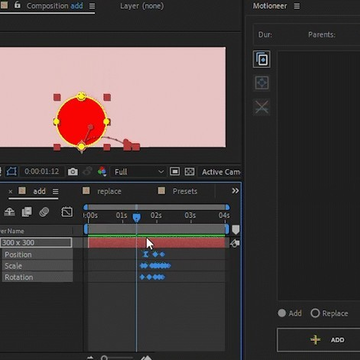Viewport: 360px width, 360px height.
Task: Click the red circle shape in viewer
Action: (x=81, y=122)
